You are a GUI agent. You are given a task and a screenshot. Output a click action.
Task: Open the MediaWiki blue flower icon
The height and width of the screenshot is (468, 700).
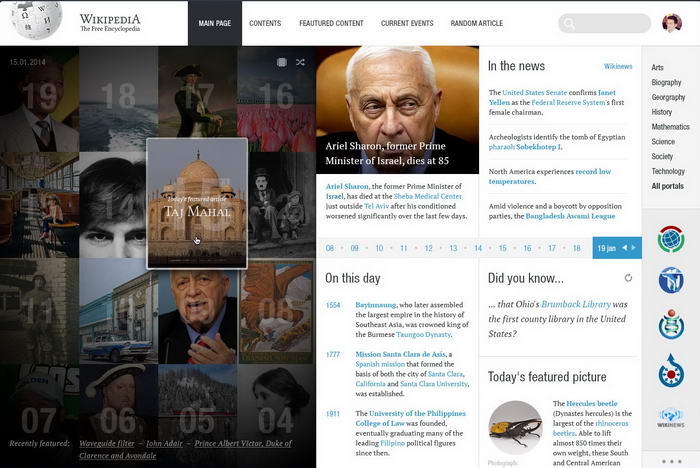click(671, 280)
